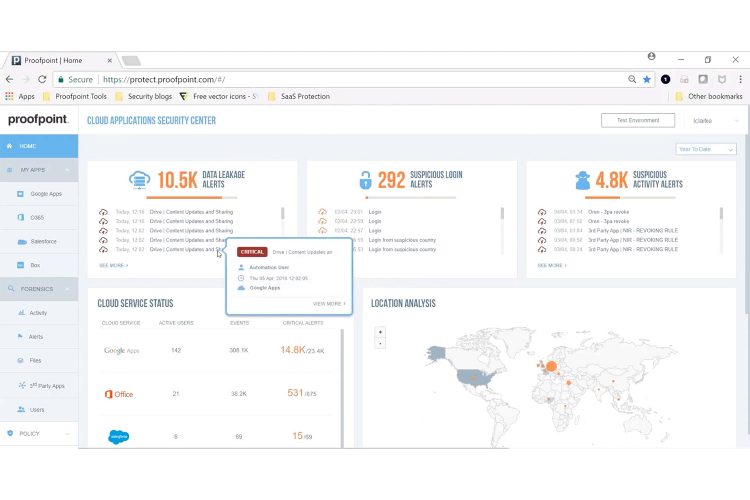Click the Suspicious Activity alerts scrollbar
Viewport: 750px width, 500px height.
click(721, 214)
